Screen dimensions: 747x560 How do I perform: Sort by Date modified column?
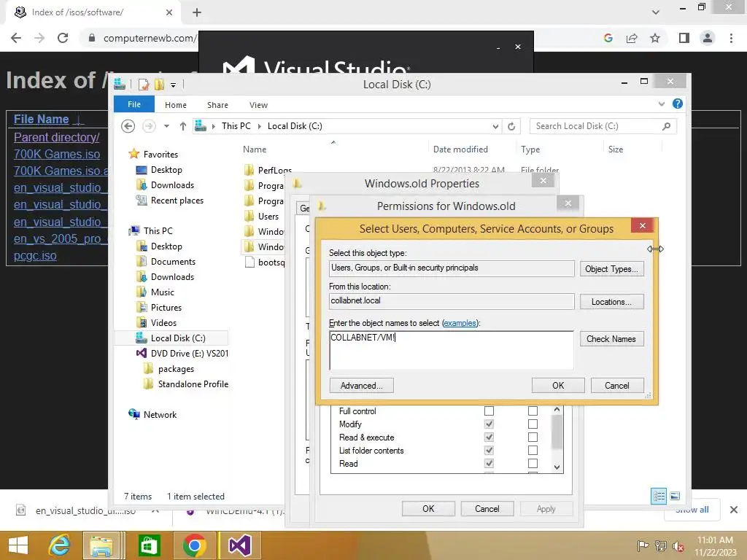(x=460, y=149)
